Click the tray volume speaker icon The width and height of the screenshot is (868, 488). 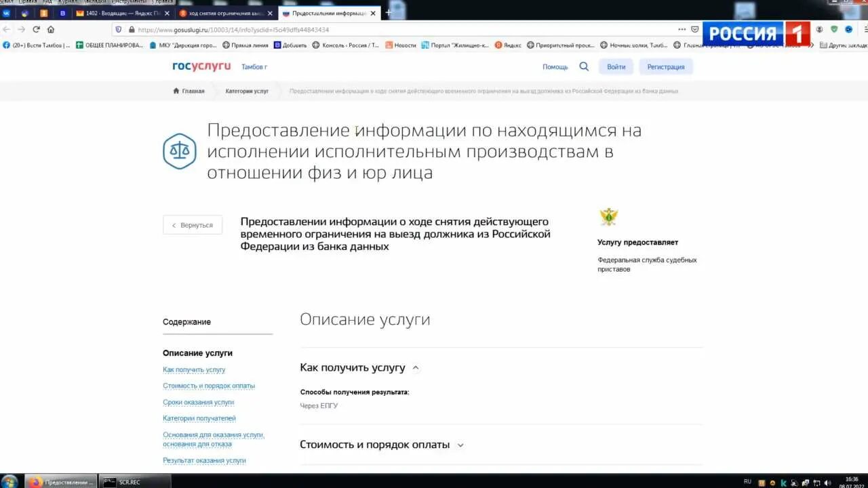pyautogui.click(x=827, y=482)
